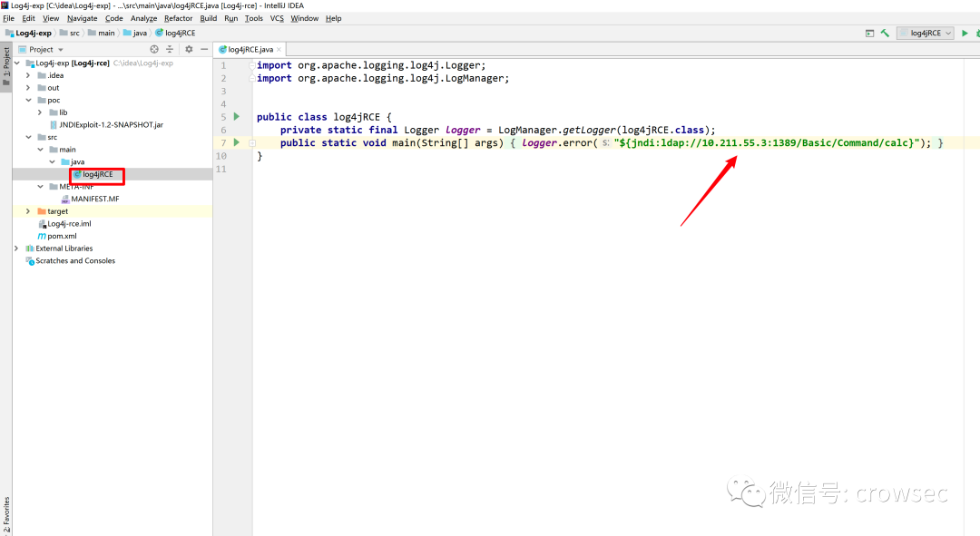Toggle code fold marker on main method line
The height and width of the screenshot is (536, 980).
coord(252,143)
